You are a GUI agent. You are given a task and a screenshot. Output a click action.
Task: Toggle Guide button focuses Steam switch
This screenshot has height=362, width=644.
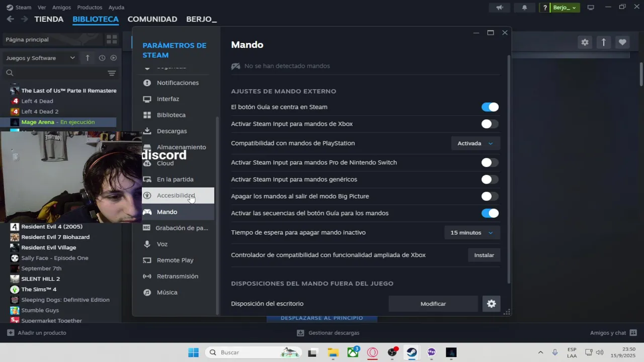490,107
